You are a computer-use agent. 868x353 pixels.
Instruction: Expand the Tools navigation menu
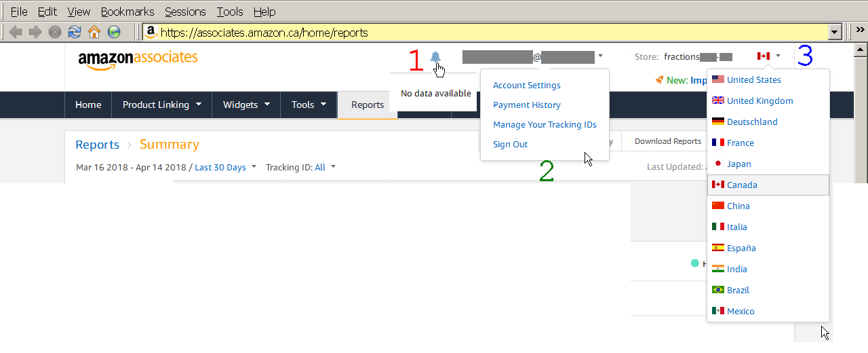coord(309,105)
